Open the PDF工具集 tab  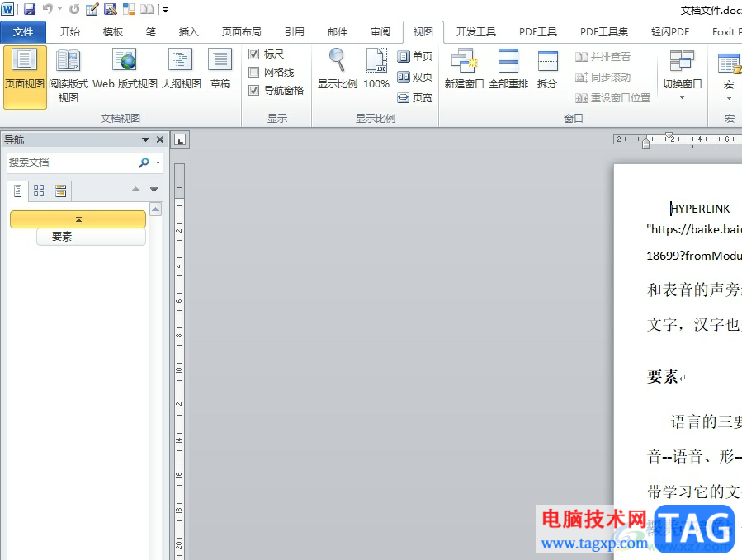(x=604, y=31)
